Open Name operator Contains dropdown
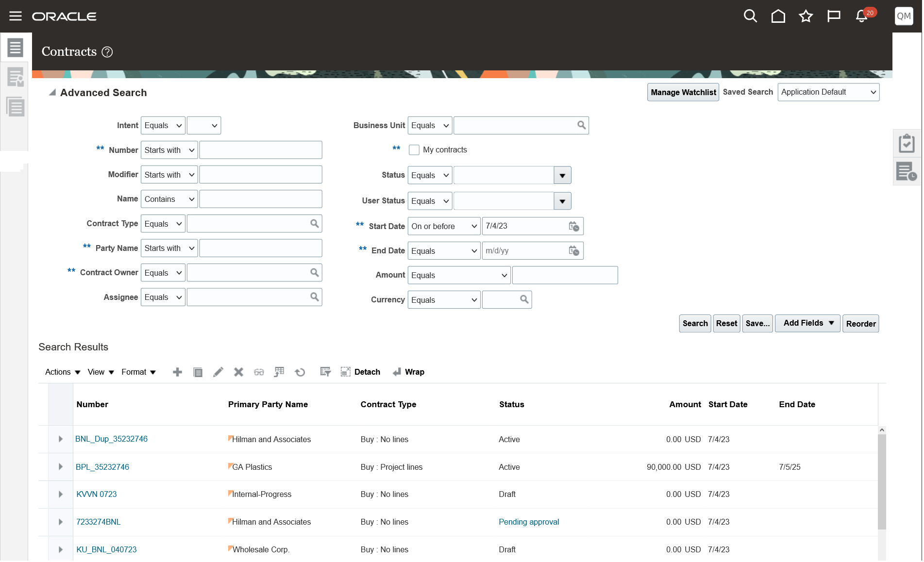 [169, 199]
